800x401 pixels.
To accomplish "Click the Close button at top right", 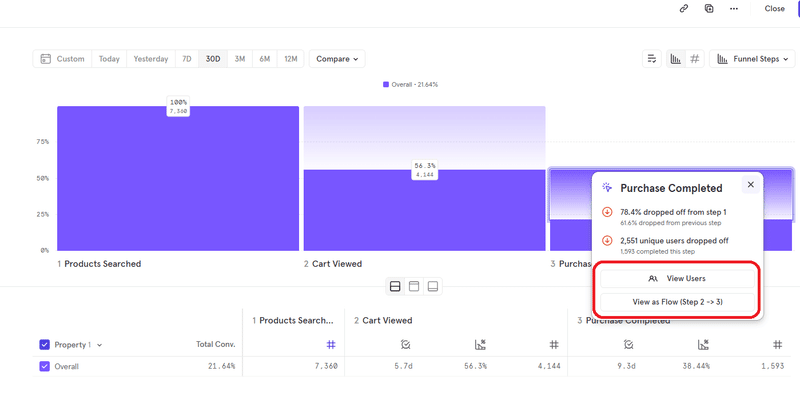I will coord(774,9).
